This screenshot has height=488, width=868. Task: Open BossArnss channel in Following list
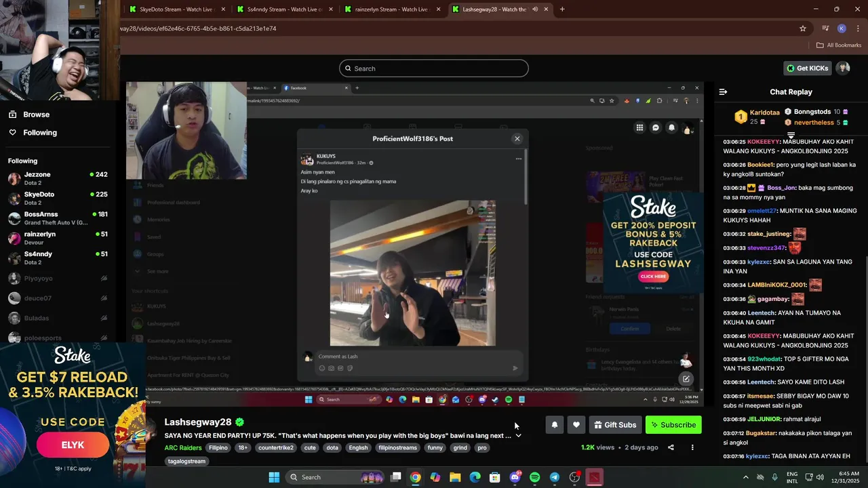coord(58,218)
